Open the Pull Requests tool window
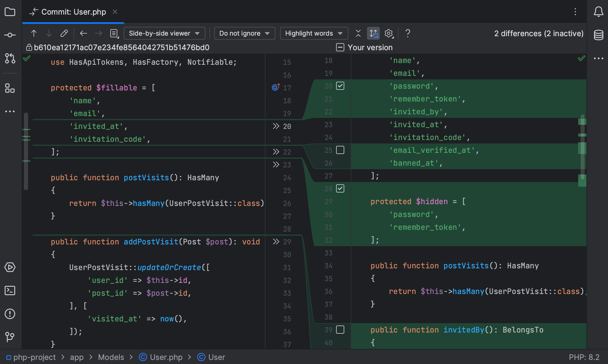Viewport: 608px width, 364px height. point(10,58)
